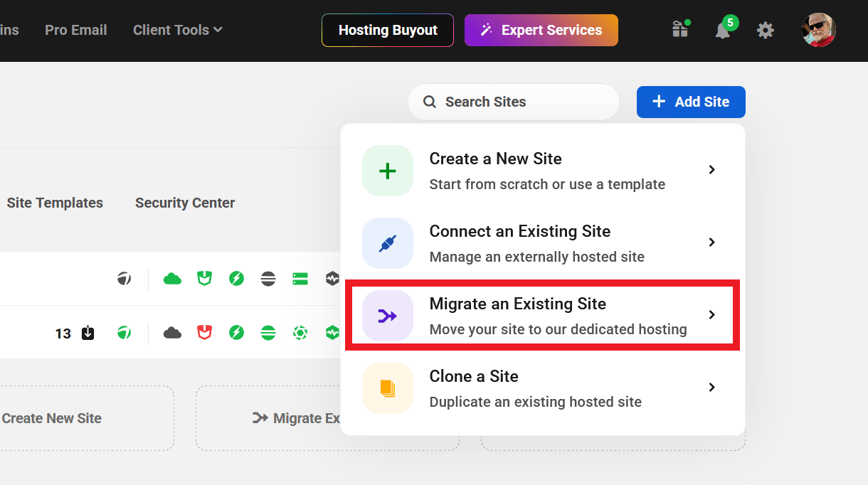Expand the Client Tools dropdown

[178, 30]
